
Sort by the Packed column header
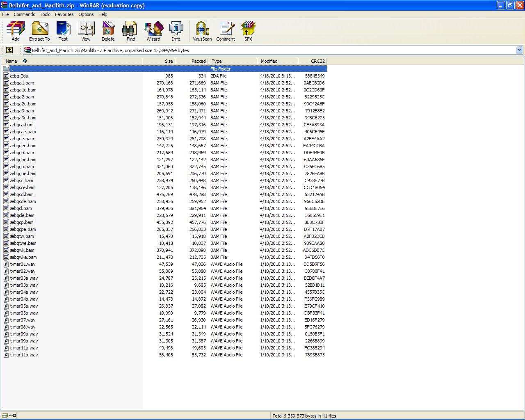pyautogui.click(x=192, y=61)
